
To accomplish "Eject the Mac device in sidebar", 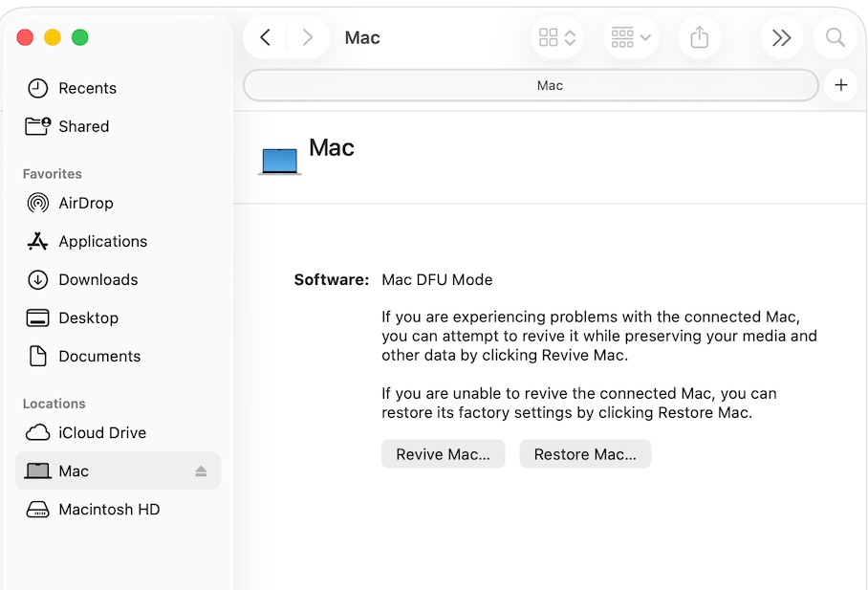I will [x=201, y=471].
